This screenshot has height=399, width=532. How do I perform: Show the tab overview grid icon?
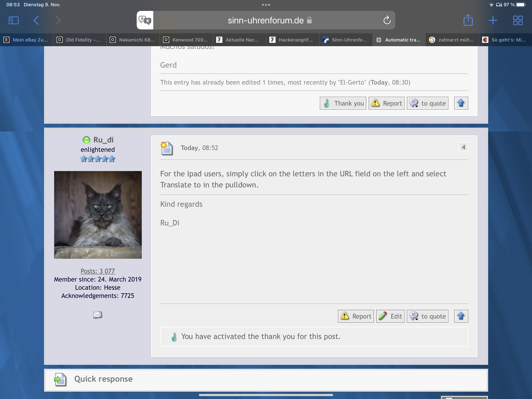518,20
